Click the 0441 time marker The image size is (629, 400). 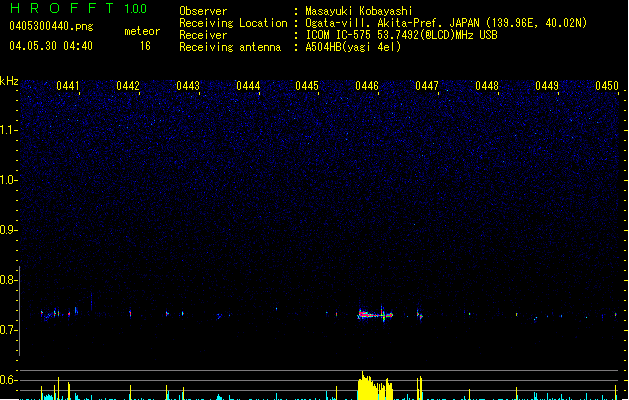point(68,86)
